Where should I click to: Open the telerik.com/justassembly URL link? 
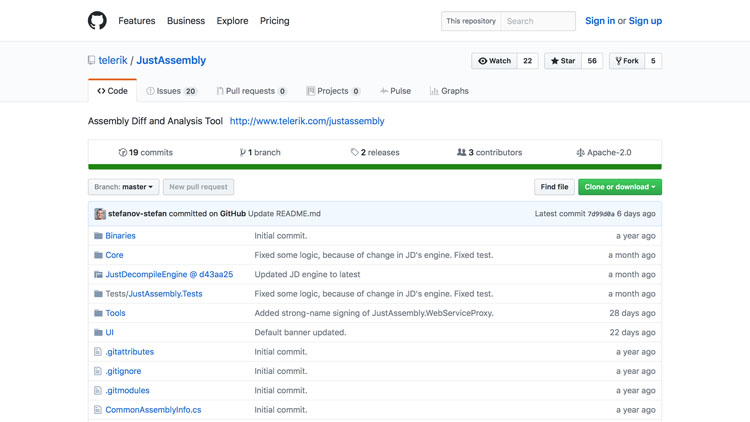coord(307,121)
